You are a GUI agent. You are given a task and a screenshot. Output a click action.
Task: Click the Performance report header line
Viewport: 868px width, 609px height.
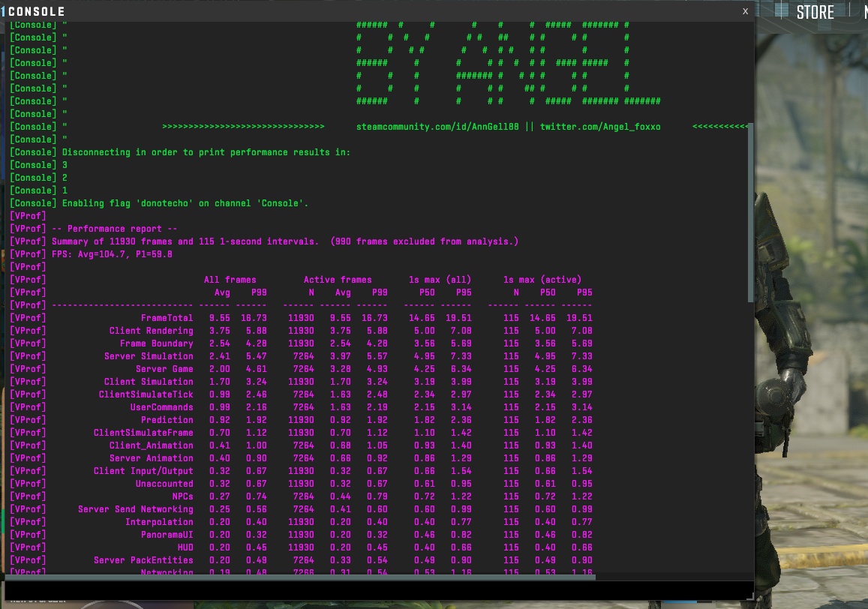(115, 229)
